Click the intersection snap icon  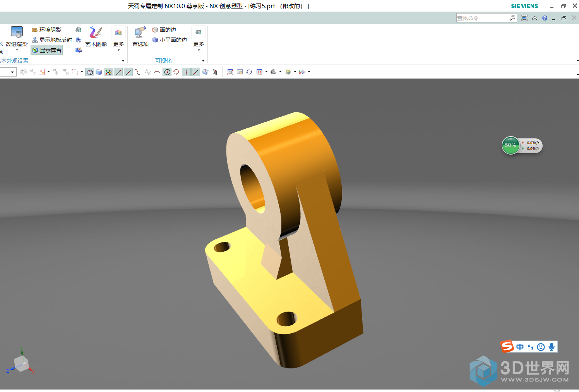tap(157, 72)
